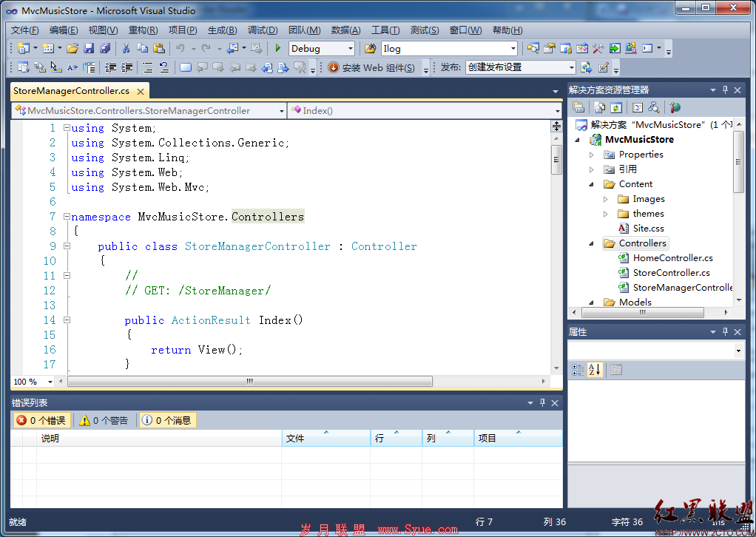Start debugging with the green play icon
The width and height of the screenshot is (756, 537).
(277, 48)
